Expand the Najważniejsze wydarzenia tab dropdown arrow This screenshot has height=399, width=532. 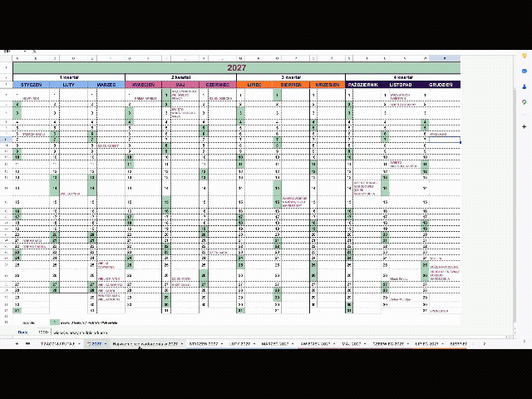[182, 343]
